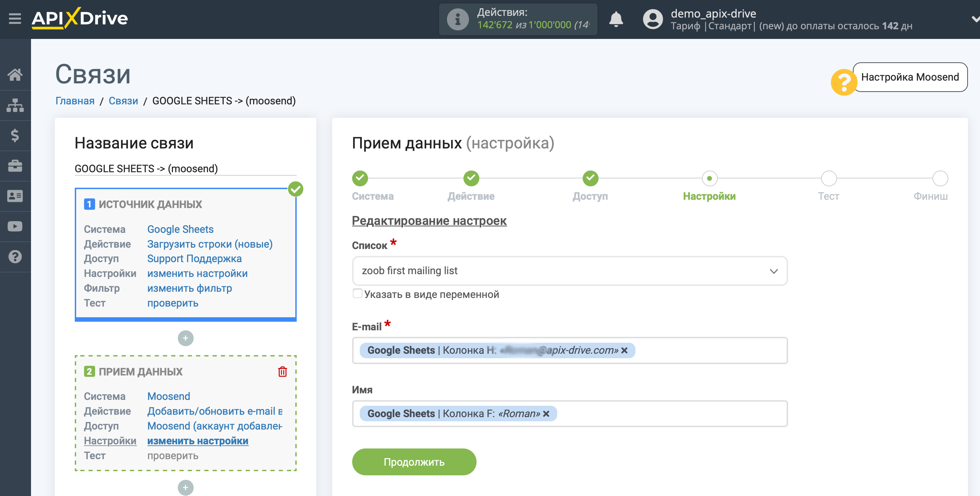This screenshot has height=496, width=980.
Task: Open Moosend account access link
Action: click(x=215, y=426)
